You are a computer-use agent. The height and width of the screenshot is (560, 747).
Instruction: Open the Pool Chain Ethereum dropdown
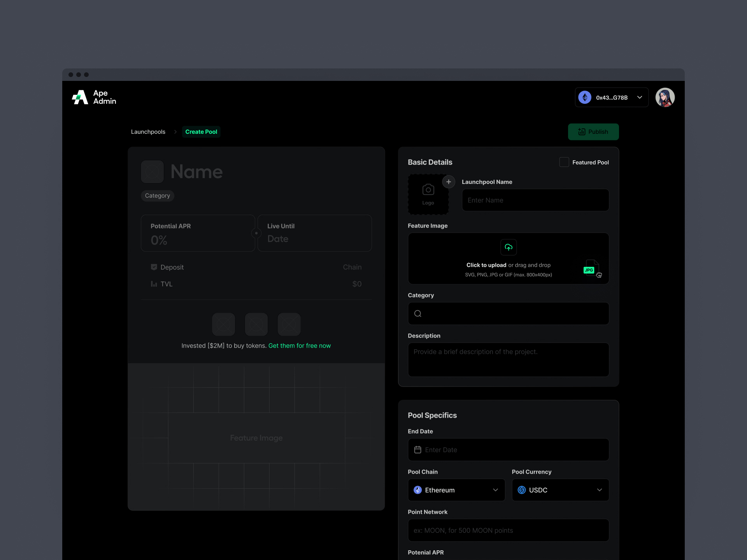pyautogui.click(x=456, y=490)
